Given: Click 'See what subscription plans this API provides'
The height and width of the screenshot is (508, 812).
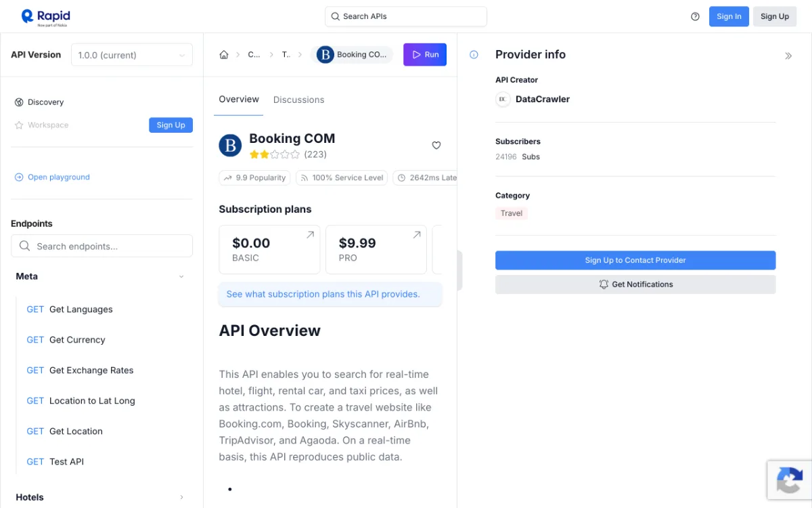Looking at the screenshot, I should [x=330, y=295].
